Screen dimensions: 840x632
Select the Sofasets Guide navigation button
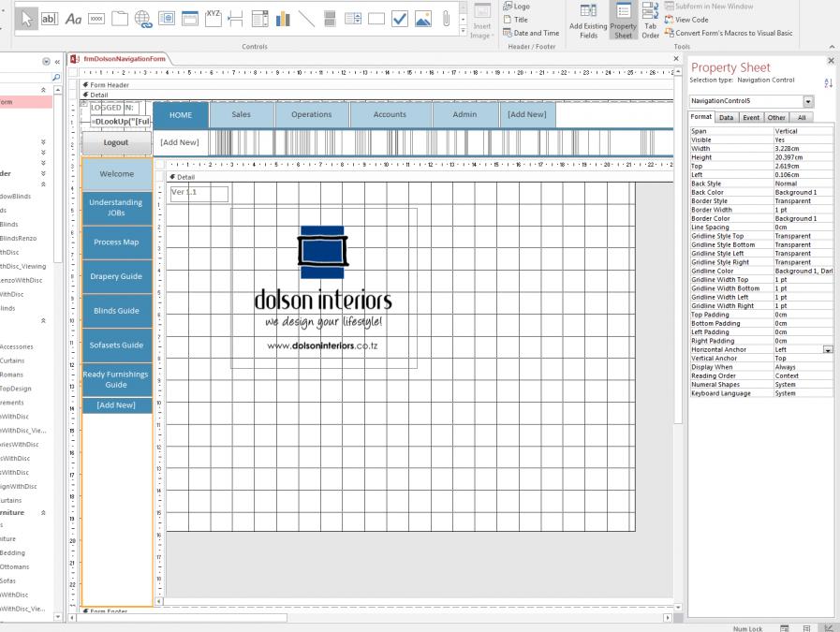coord(116,345)
